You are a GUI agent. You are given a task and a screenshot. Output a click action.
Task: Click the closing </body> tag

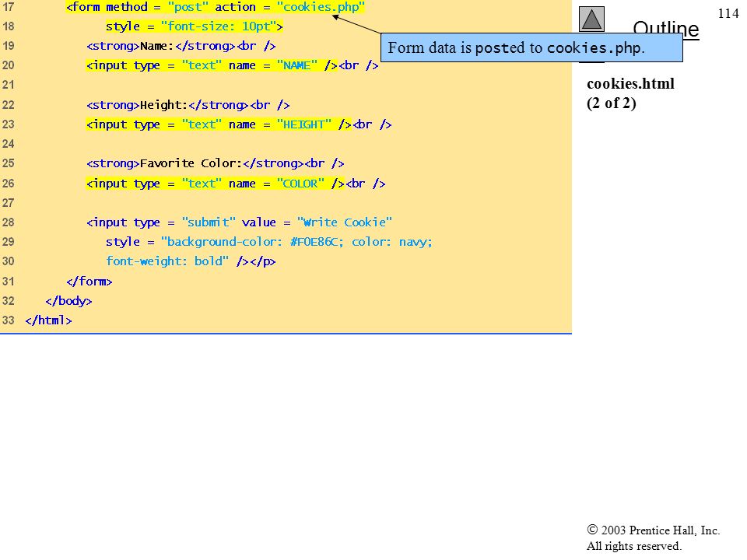68,301
